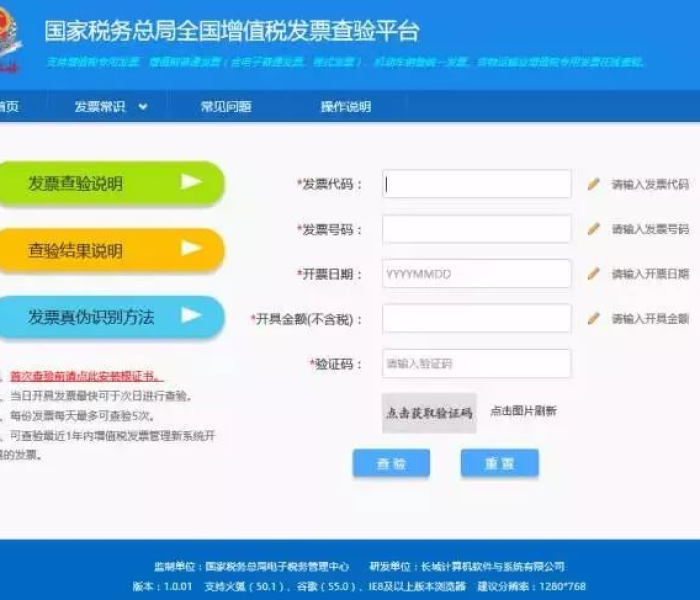
Task: Click the note 当日开具发票最快可于次日进行查验
Action: [x=101, y=396]
